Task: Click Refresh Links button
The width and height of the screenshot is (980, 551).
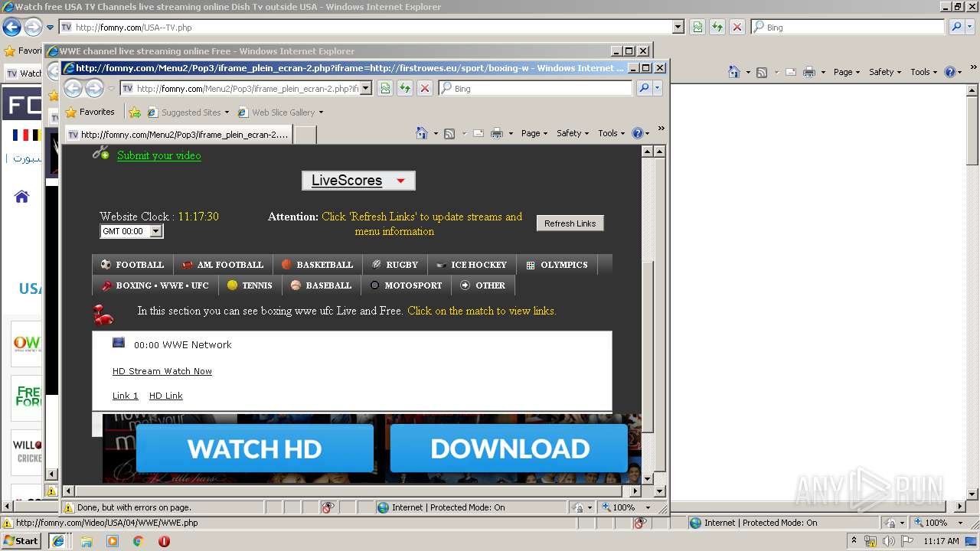Action: point(570,223)
